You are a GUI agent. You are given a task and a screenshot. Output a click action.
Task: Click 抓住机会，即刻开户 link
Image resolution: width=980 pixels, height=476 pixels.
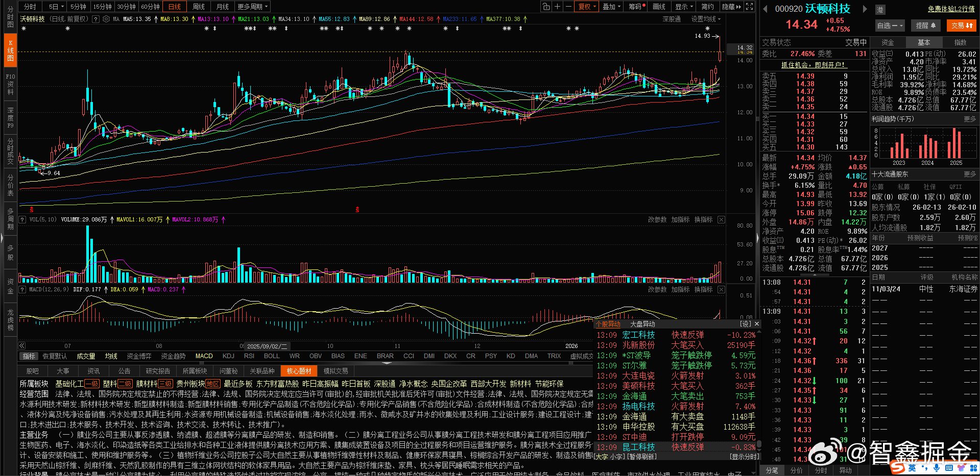coord(814,65)
